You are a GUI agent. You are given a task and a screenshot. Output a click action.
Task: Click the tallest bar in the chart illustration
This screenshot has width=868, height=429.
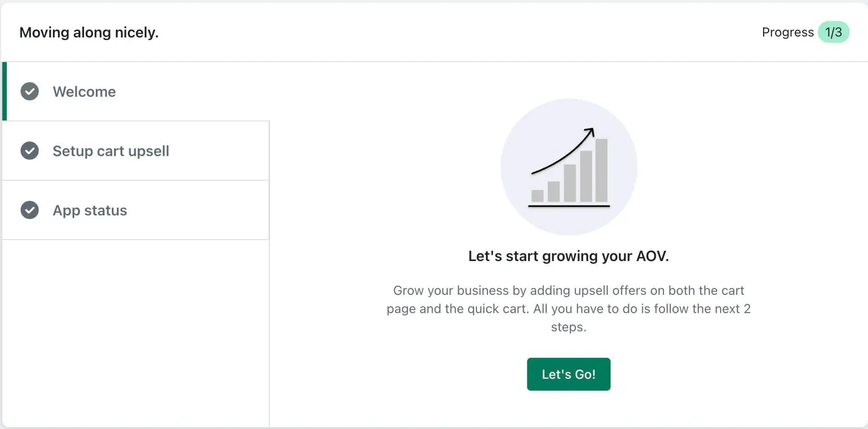coord(601,170)
